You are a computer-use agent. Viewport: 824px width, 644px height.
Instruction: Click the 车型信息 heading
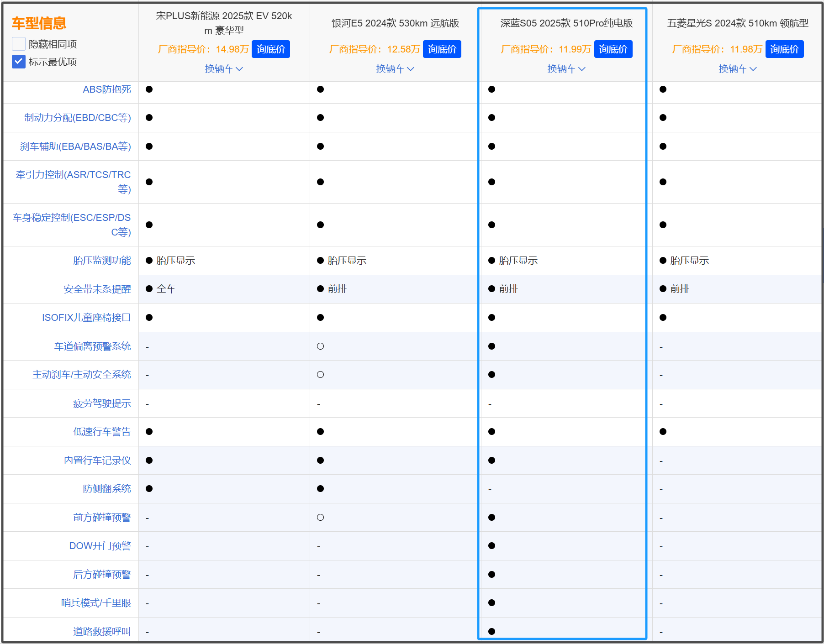point(39,23)
